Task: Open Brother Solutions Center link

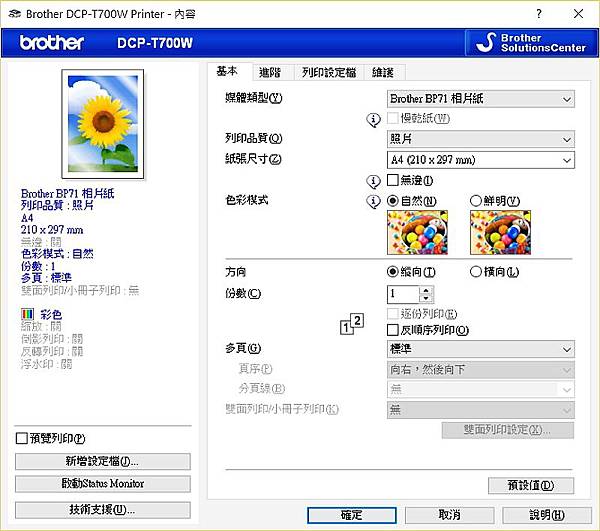Action: pos(532,43)
